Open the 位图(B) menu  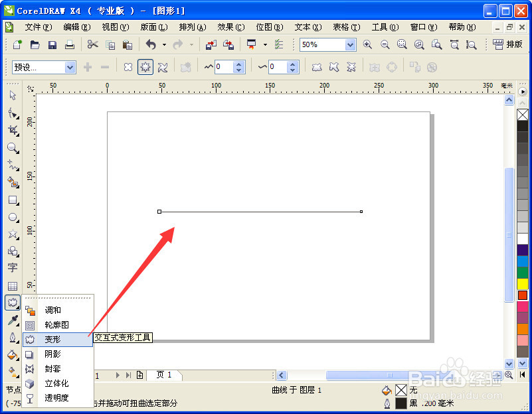pyautogui.click(x=270, y=27)
